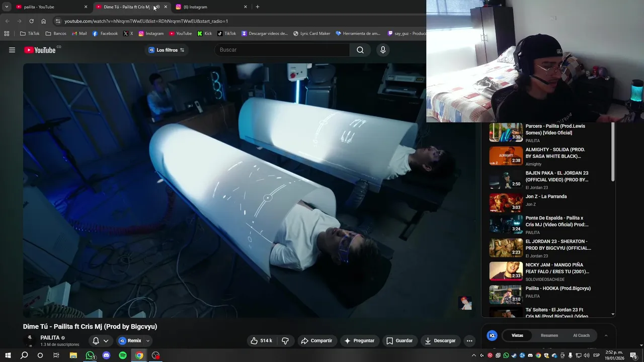Viewport: 644px width, 362px height.
Task: Open Spotify from the taskbar
Action: click(123, 355)
